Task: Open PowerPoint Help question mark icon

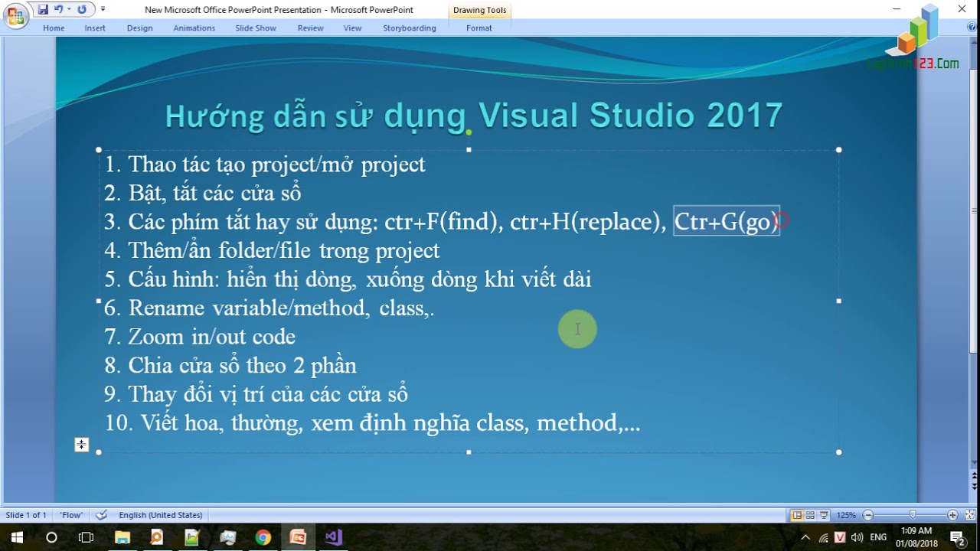Action: point(972,27)
